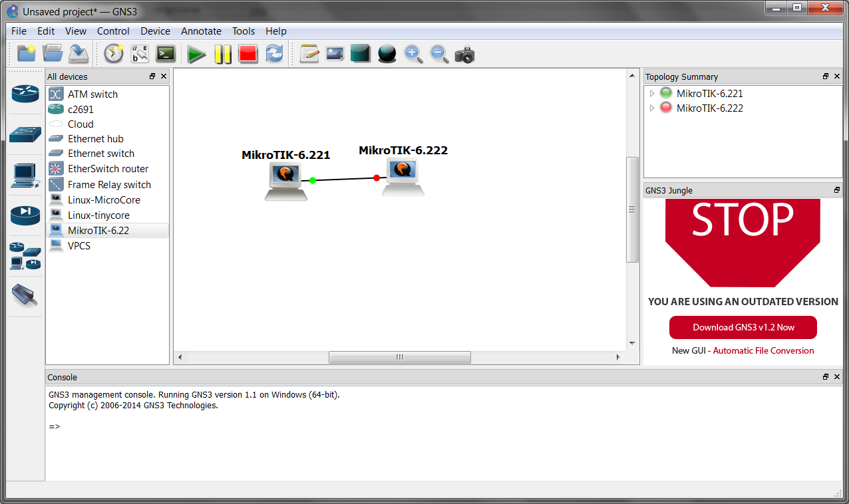Open console for all devices icon
Image resolution: width=849 pixels, height=504 pixels.
166,54
